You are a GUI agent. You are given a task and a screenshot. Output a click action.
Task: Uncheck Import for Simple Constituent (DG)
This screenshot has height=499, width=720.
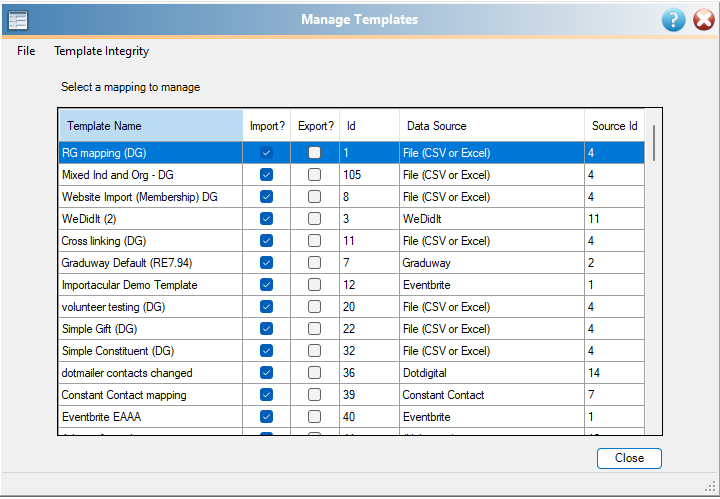coord(266,351)
